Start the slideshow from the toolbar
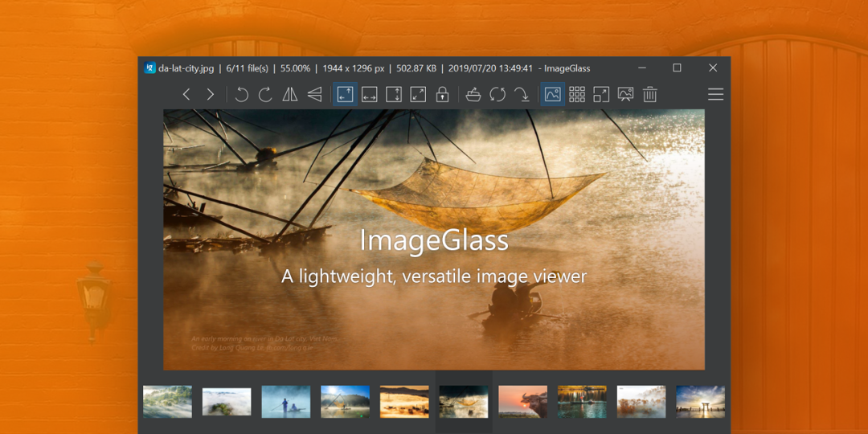This screenshot has height=434, width=868. pyautogui.click(x=625, y=95)
